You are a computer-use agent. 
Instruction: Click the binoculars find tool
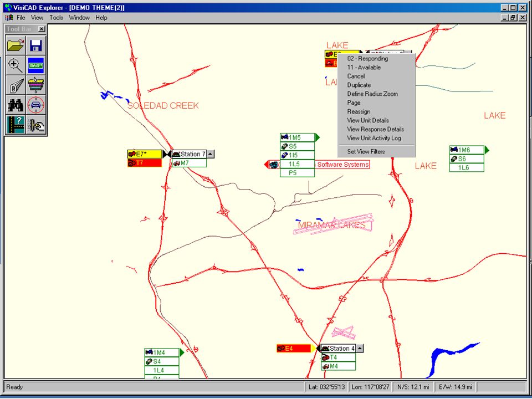16,105
